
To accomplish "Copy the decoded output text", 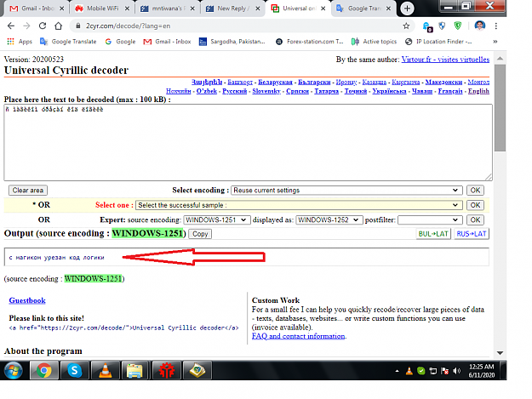I will [x=200, y=234].
